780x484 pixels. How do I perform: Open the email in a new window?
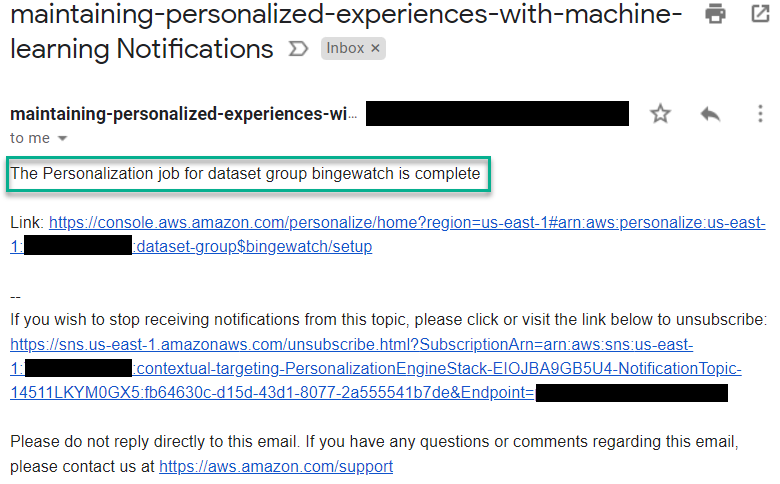(760, 14)
